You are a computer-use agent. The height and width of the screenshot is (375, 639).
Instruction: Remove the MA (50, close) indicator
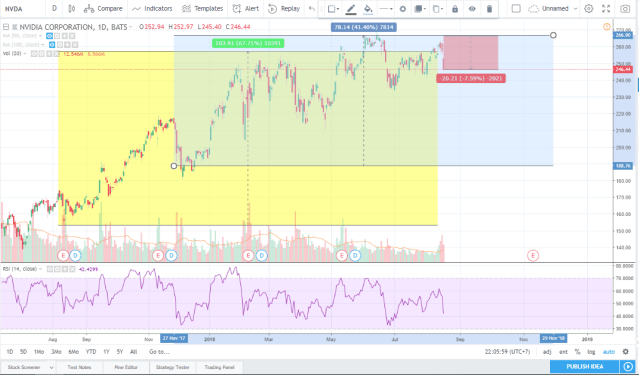pos(72,36)
